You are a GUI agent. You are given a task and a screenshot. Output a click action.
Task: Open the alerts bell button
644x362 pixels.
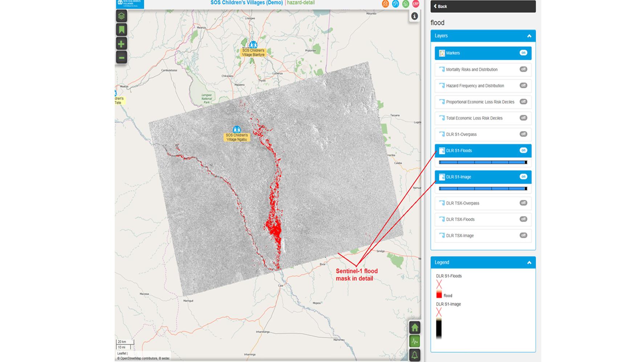[x=415, y=355]
